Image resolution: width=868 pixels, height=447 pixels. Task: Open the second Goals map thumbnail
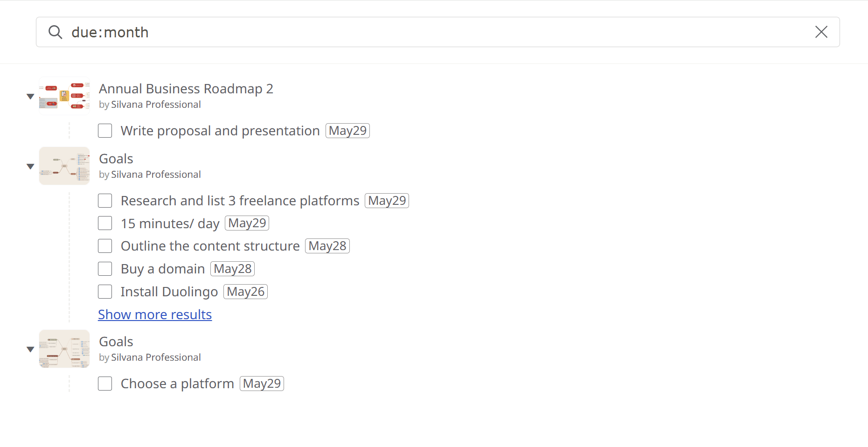(x=64, y=349)
